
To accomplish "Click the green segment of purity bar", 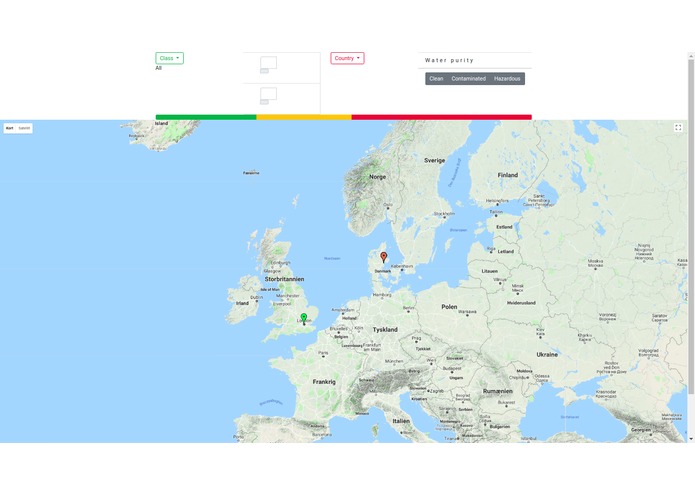I will [x=206, y=117].
